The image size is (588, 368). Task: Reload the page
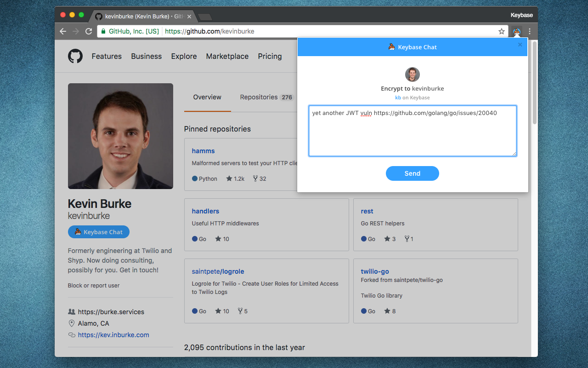89,31
